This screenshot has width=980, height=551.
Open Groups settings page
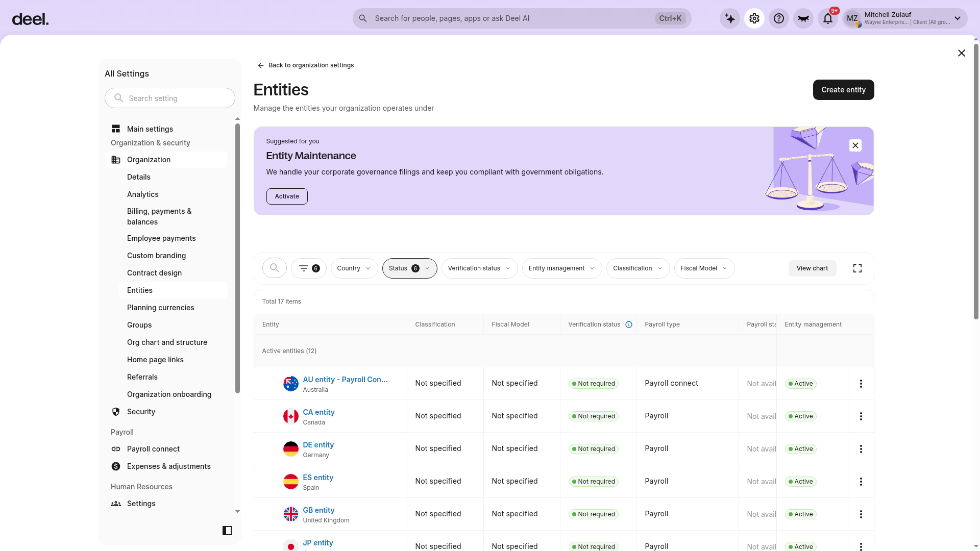point(139,325)
